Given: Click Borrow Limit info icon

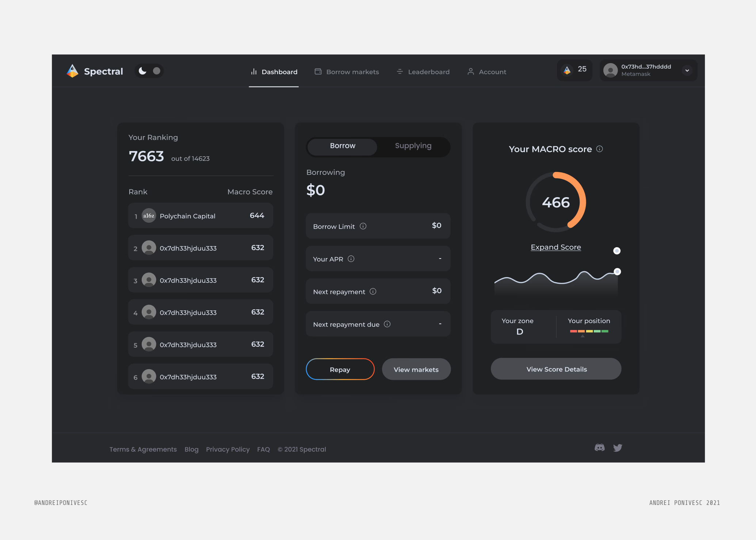Looking at the screenshot, I should (x=363, y=226).
